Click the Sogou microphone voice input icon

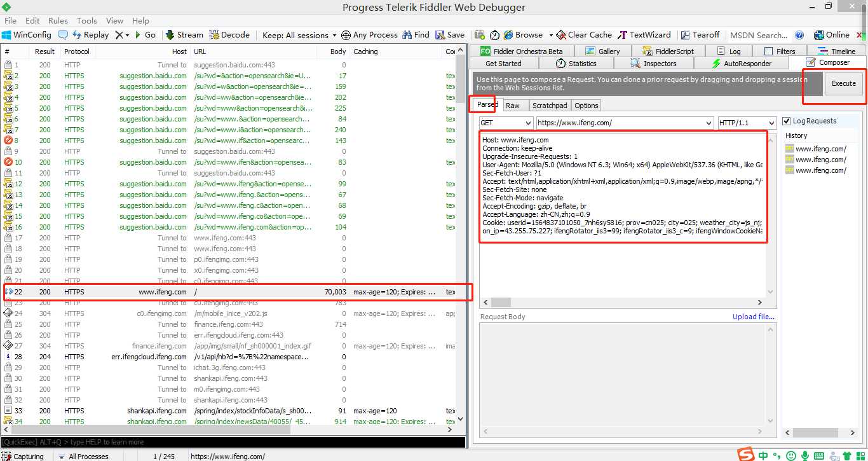pyautogui.click(x=805, y=456)
